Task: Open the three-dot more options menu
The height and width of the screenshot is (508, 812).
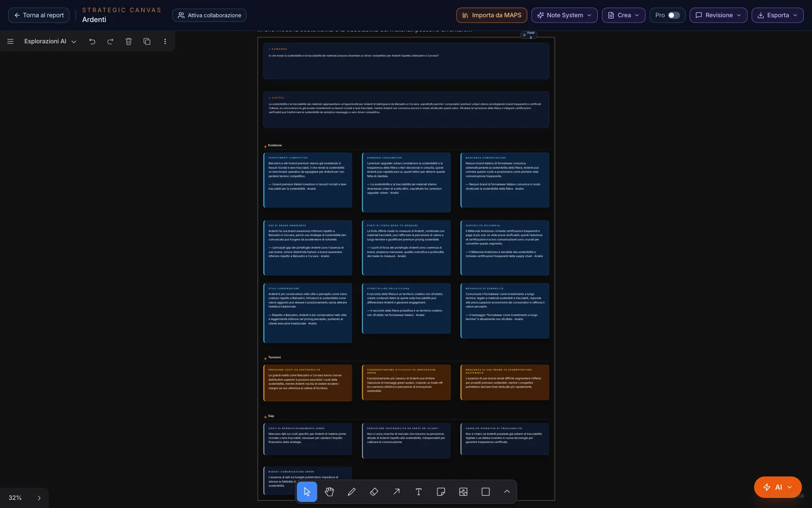Action: click(165, 41)
